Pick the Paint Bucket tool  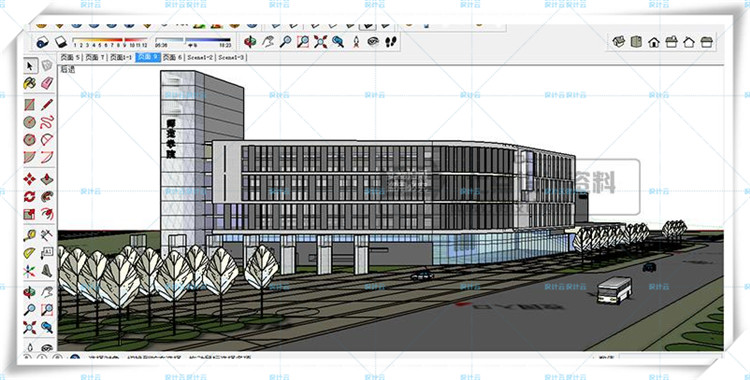coord(30,83)
